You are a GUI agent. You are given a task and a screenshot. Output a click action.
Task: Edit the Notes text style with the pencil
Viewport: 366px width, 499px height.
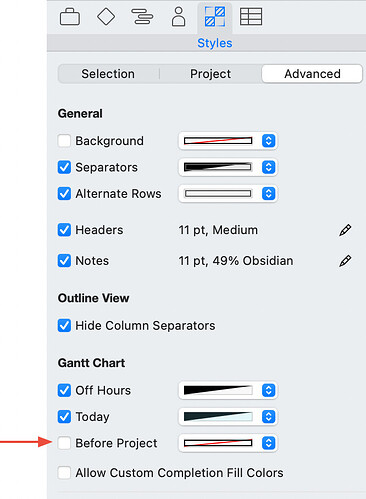pyautogui.click(x=345, y=261)
